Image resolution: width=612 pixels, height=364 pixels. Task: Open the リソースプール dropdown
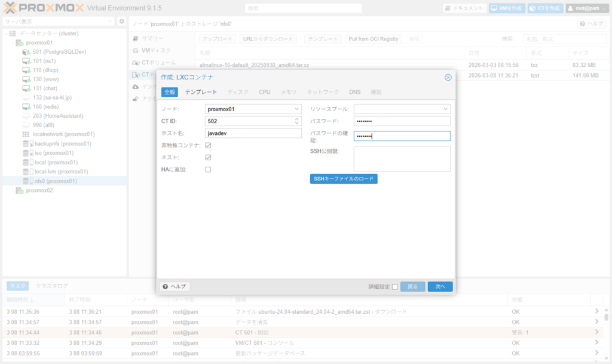pyautogui.click(x=445, y=109)
